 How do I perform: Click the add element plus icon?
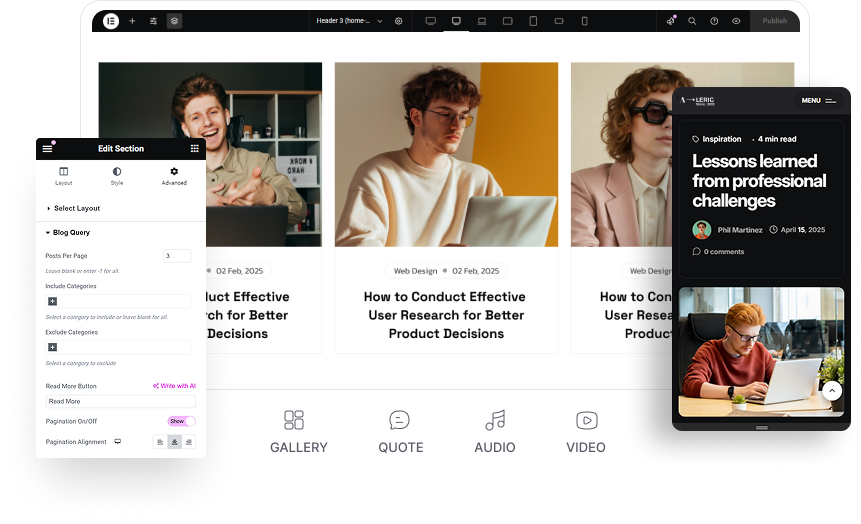pos(132,21)
